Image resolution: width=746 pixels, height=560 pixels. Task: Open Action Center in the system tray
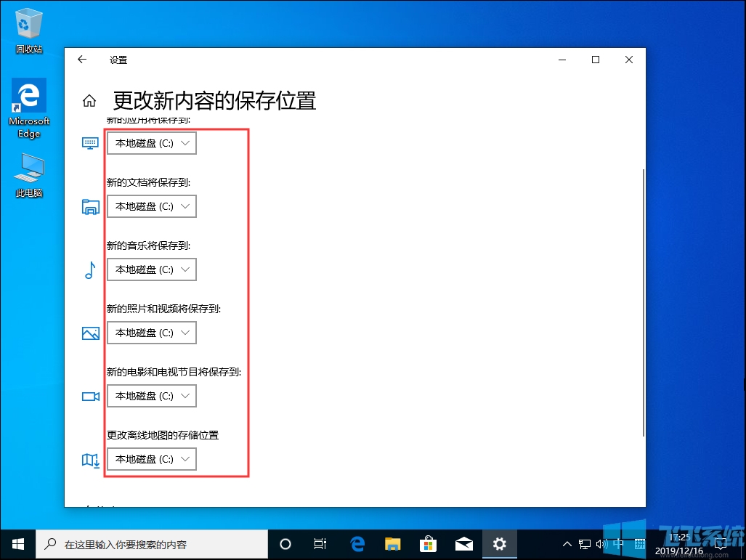[x=721, y=543]
